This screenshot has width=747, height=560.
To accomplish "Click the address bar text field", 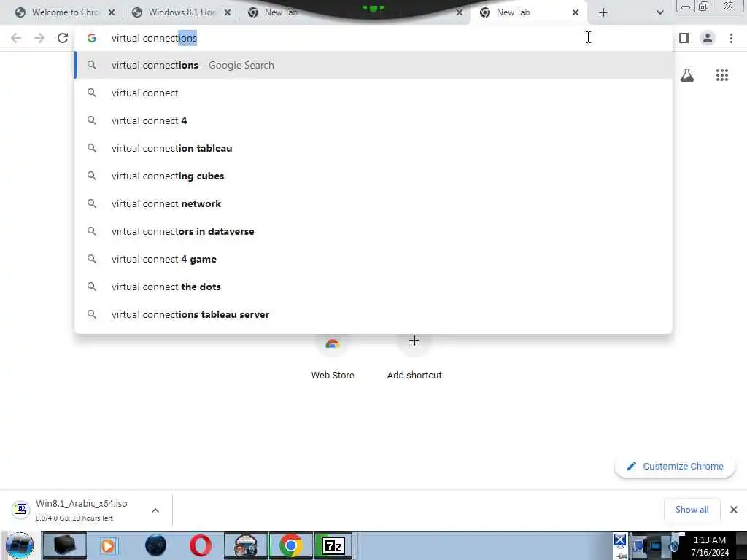I will 373,38.
